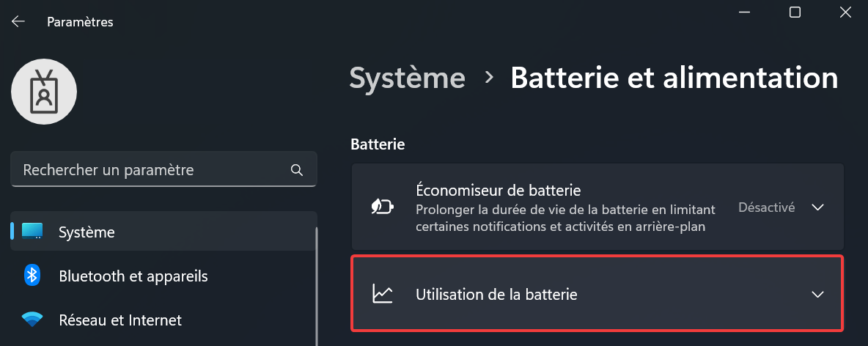This screenshot has width=868, height=346.
Task: Click the Bluetooth logo icon in sidebar
Action: (x=32, y=275)
